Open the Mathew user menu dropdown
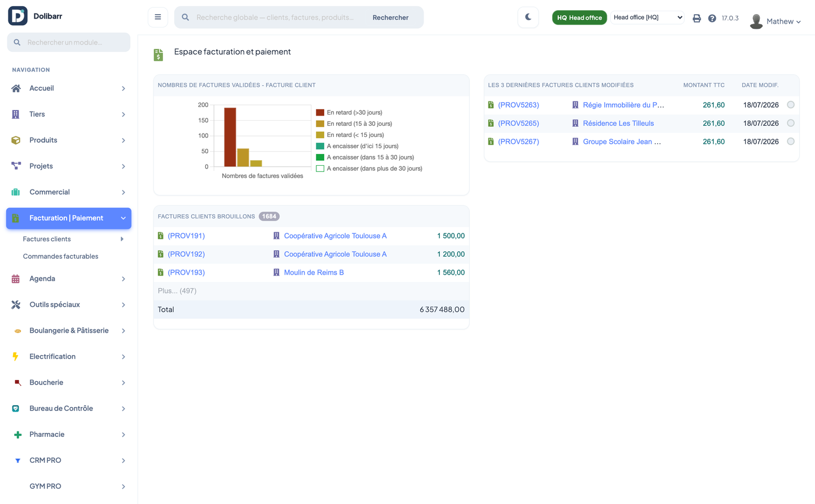815x504 pixels. click(x=783, y=21)
